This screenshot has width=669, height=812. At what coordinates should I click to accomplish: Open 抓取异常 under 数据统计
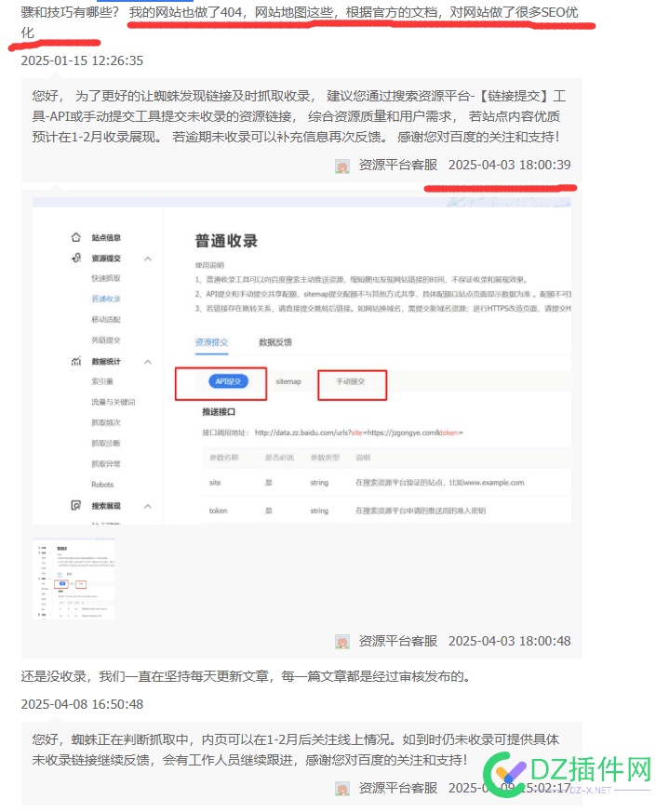point(106,464)
